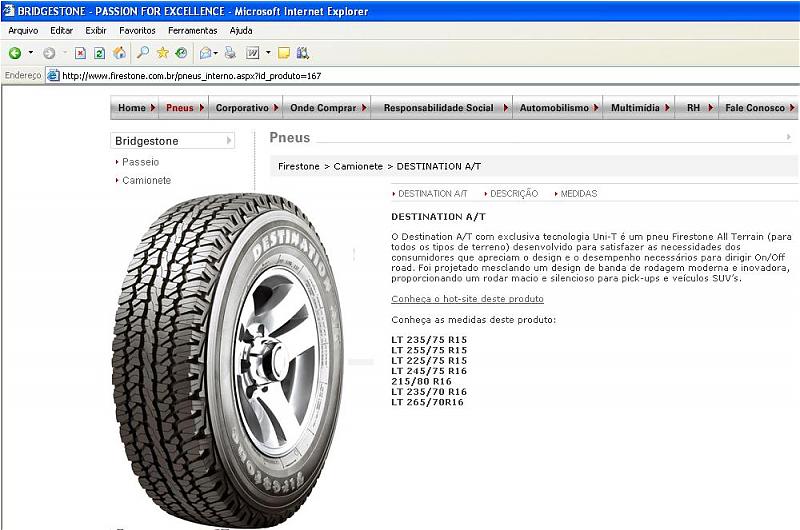The height and width of the screenshot is (530, 800).
Task: Click the yellow Discuss note icon
Action: tap(284, 53)
